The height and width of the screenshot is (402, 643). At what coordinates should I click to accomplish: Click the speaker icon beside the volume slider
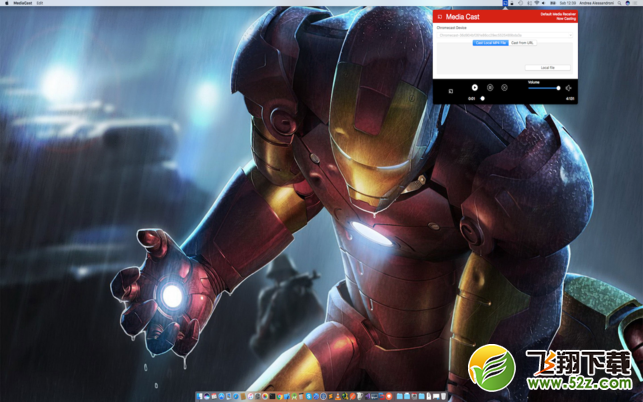click(x=568, y=88)
